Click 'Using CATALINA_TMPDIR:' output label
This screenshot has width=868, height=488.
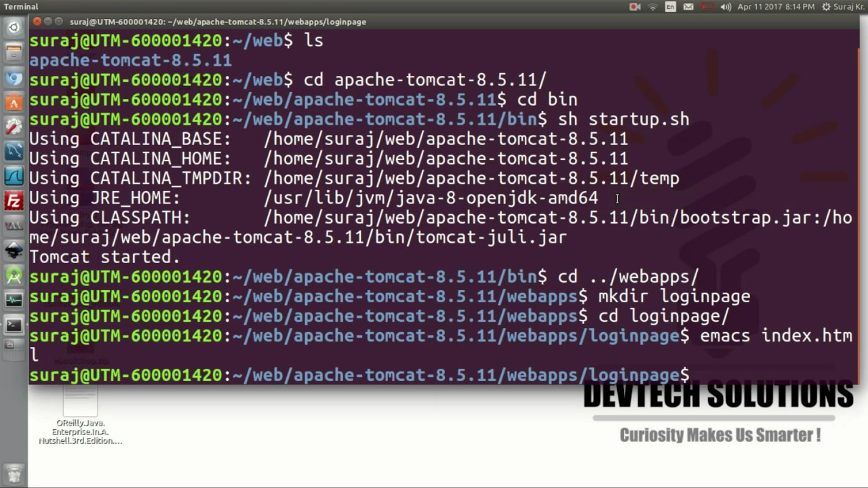coord(140,178)
